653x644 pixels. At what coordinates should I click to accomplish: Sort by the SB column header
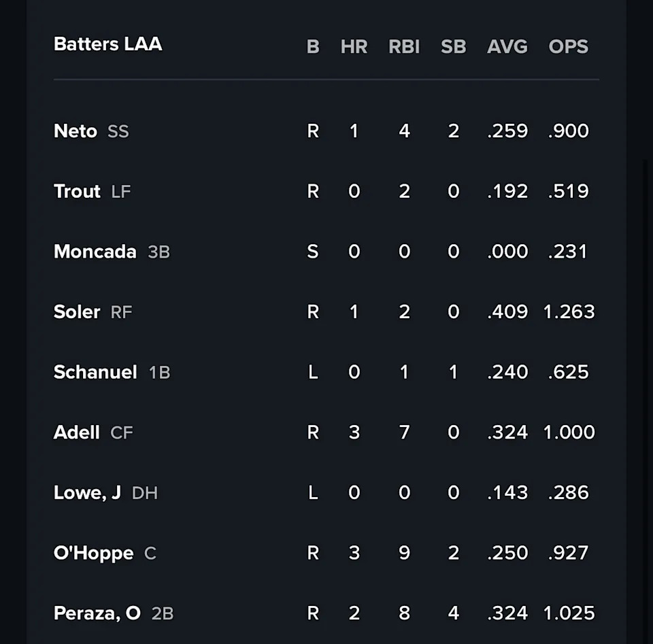click(453, 46)
